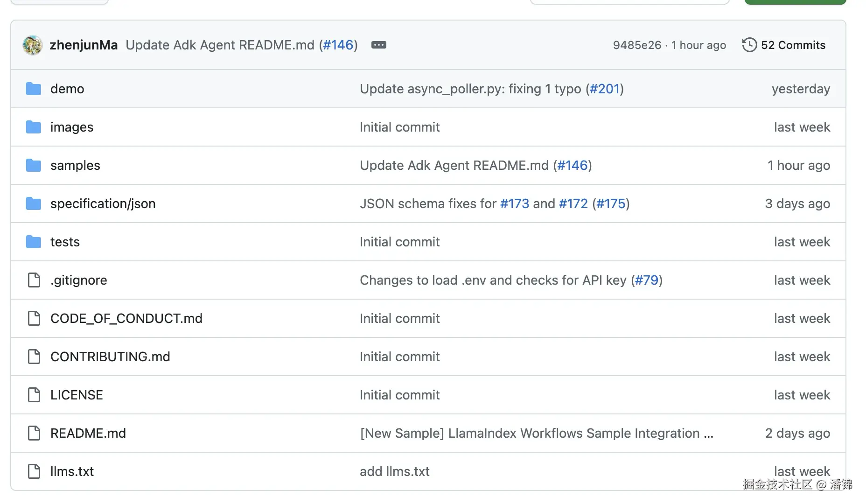Open 'Initial commit' message in images row

point(399,127)
